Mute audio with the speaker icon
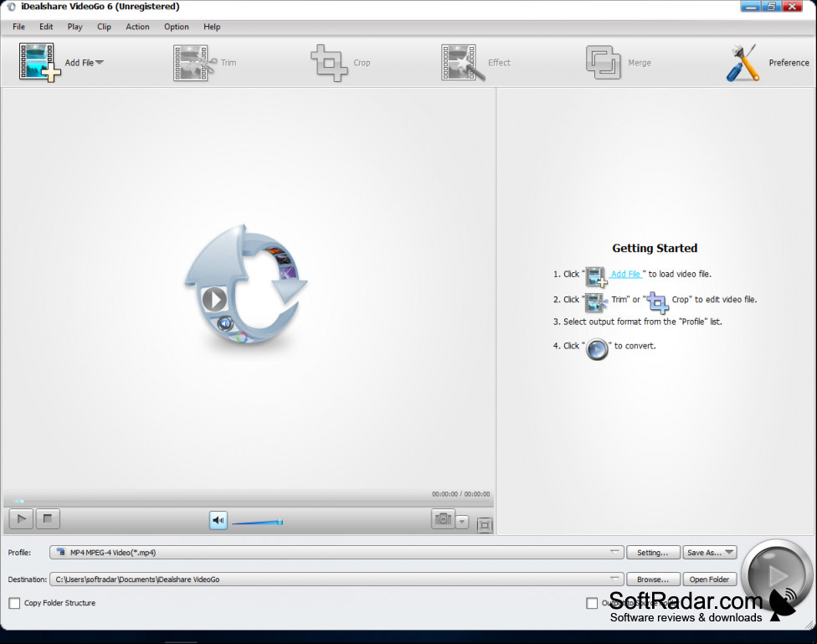817x644 pixels. tap(218, 520)
